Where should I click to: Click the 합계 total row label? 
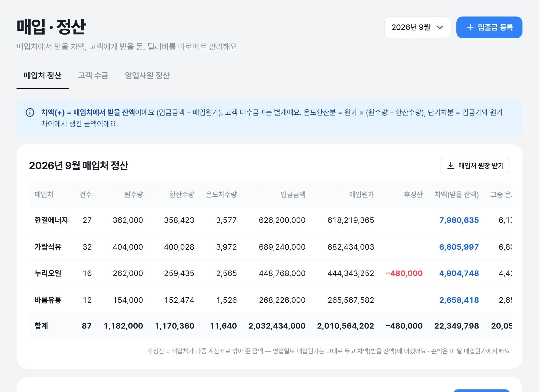tap(41, 326)
